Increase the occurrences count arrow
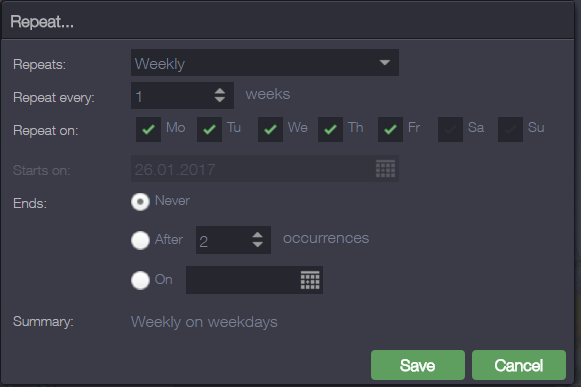Image resolution: width=581 pixels, height=387 pixels. [258, 235]
